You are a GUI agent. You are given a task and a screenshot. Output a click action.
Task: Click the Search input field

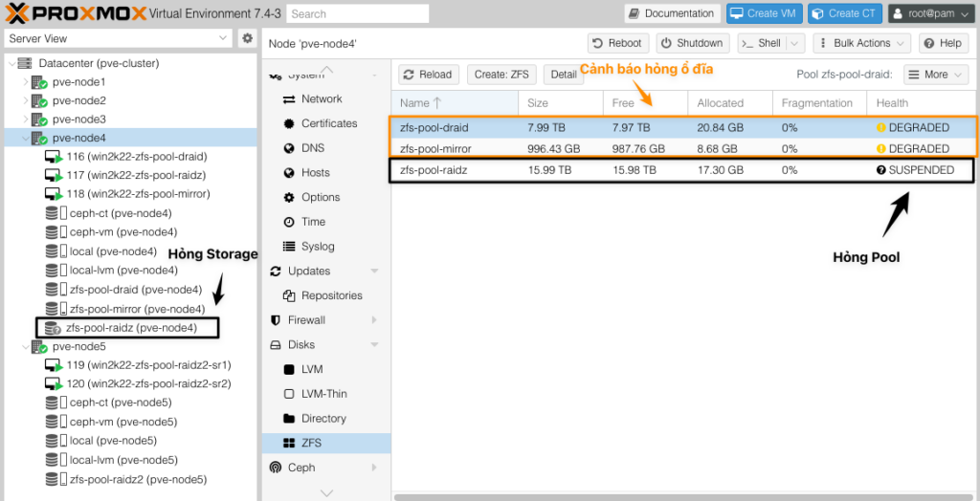coord(358,13)
